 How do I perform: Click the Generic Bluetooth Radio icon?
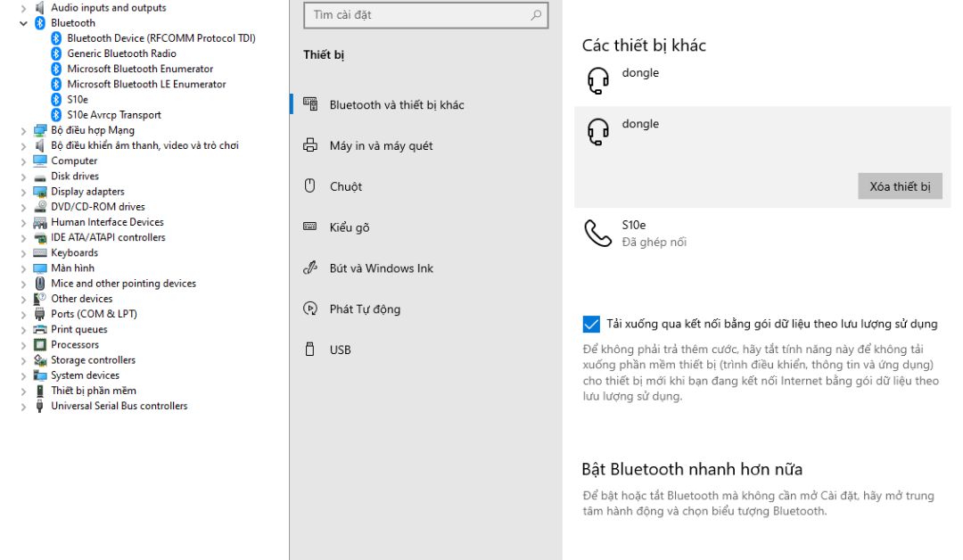click(56, 54)
